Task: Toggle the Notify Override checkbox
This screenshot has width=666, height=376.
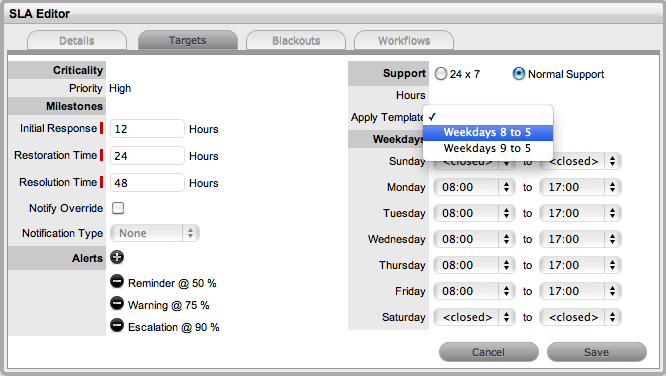Action: point(118,208)
